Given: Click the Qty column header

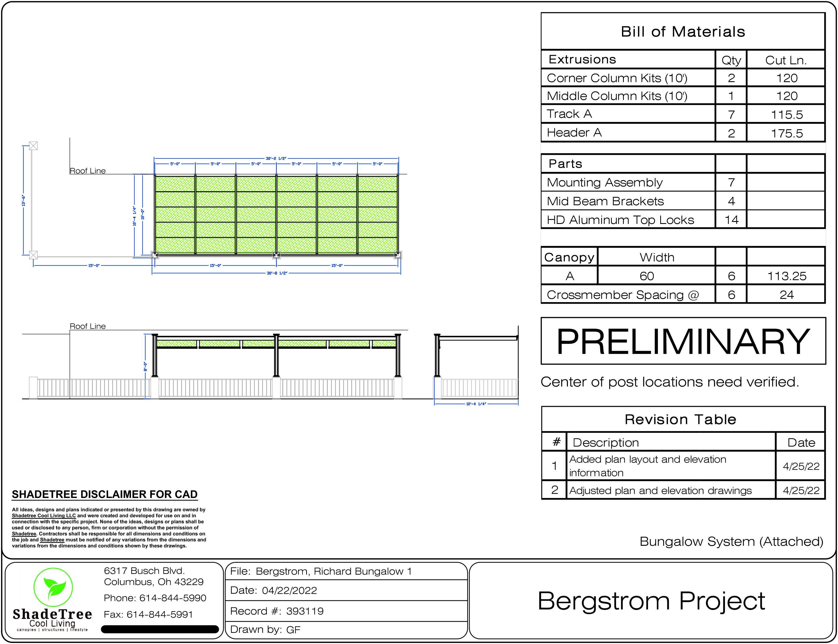Looking at the screenshot, I should (x=731, y=60).
